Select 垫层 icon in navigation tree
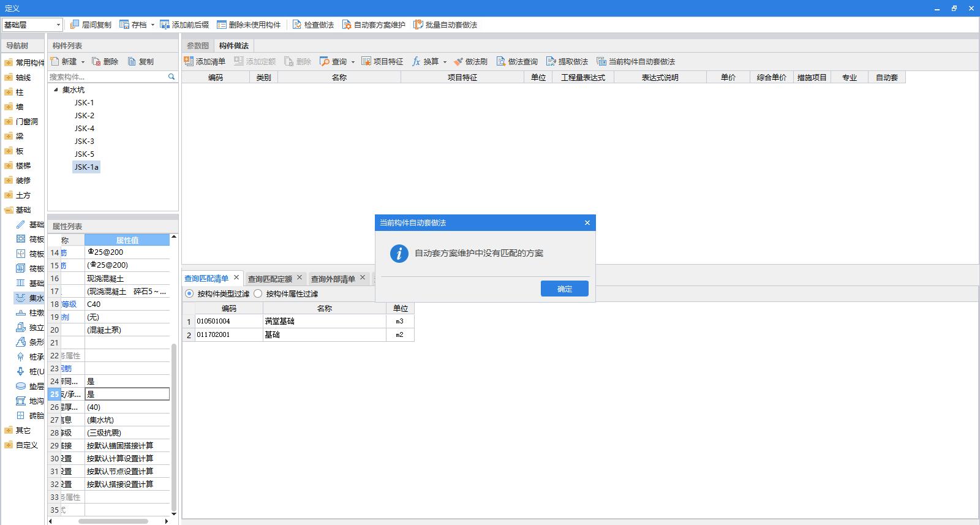 (21, 386)
